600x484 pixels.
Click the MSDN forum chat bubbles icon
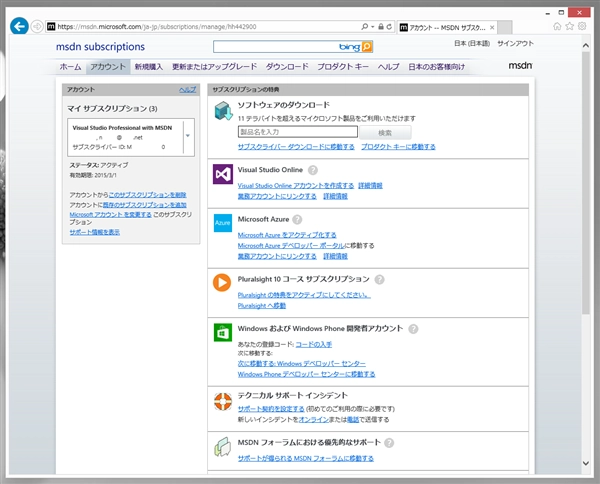[x=223, y=447]
